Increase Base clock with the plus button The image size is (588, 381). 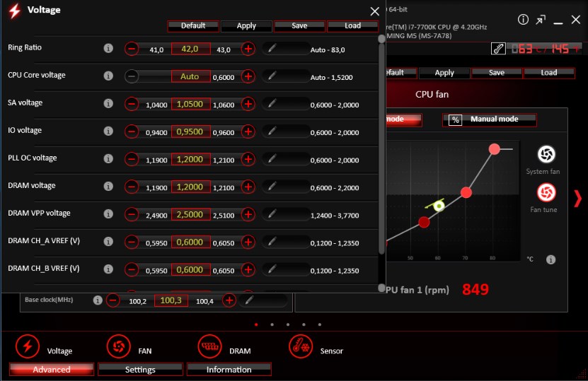coord(229,300)
